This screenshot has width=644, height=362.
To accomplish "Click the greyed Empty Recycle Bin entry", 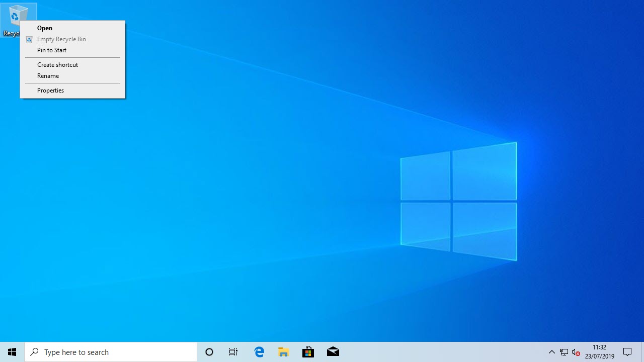I will pyautogui.click(x=61, y=39).
